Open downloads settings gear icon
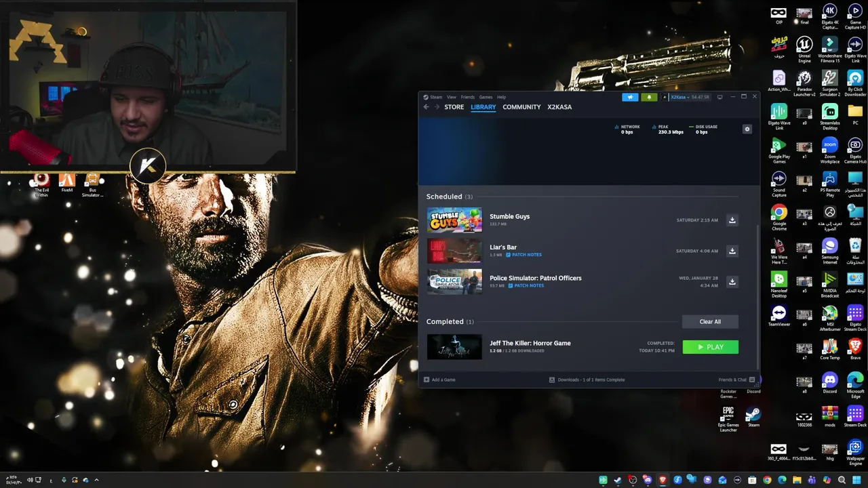 click(x=747, y=129)
